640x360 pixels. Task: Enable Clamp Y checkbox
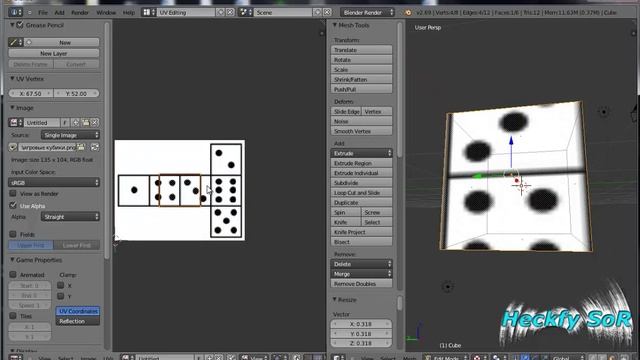[x=61, y=296]
